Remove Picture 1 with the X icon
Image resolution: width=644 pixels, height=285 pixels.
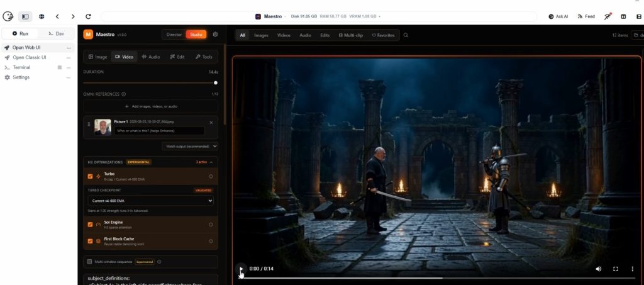point(211,123)
